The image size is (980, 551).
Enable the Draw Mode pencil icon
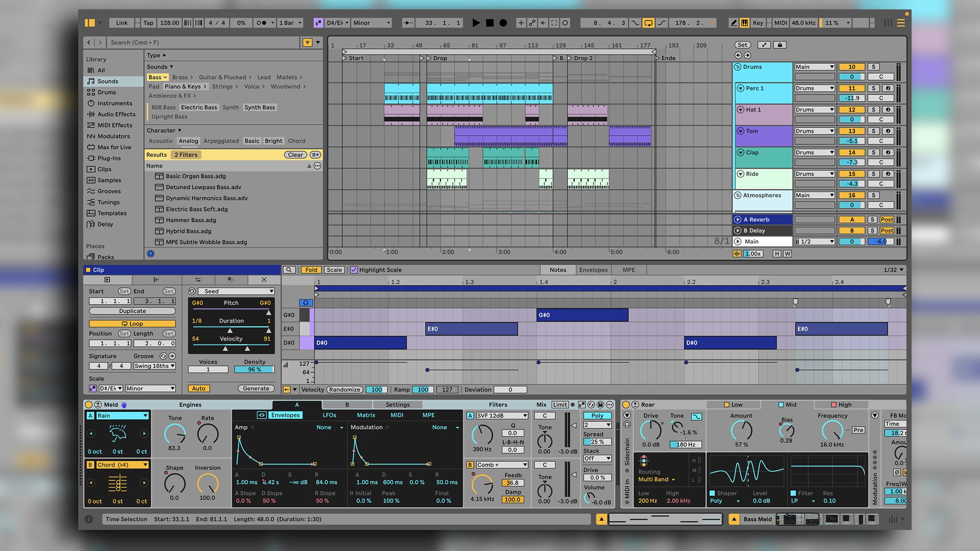coord(733,23)
